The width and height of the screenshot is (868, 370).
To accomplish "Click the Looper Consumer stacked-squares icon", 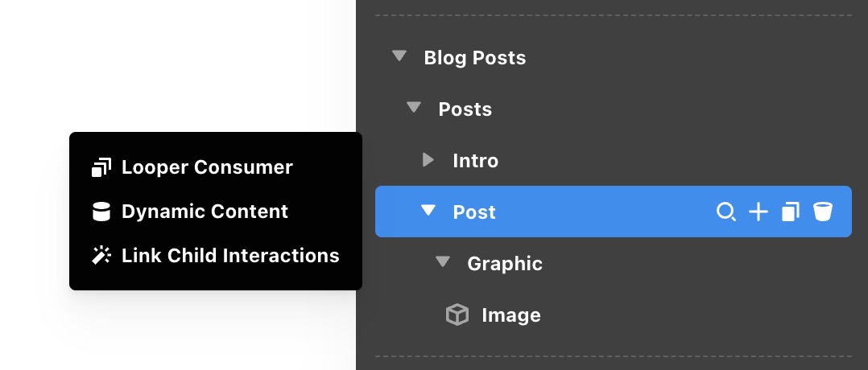I will click(101, 168).
